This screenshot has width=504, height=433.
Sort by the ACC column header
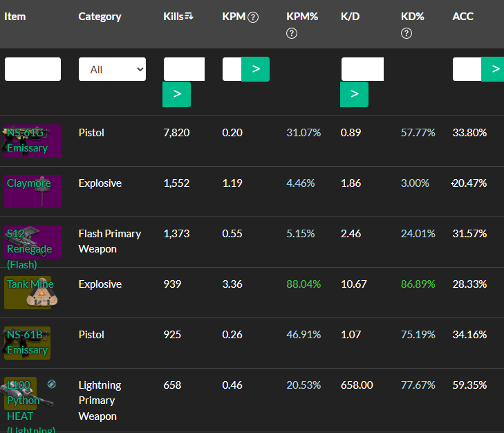[x=463, y=17]
